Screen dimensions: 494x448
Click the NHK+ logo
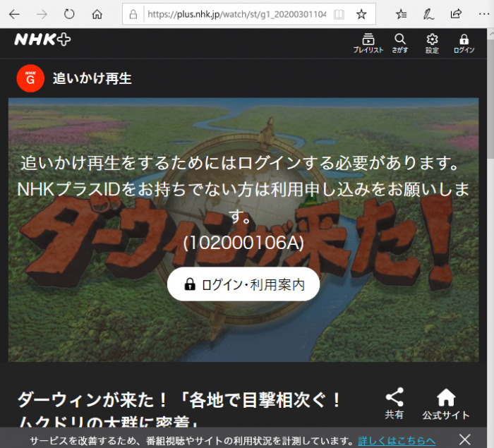[x=42, y=40]
